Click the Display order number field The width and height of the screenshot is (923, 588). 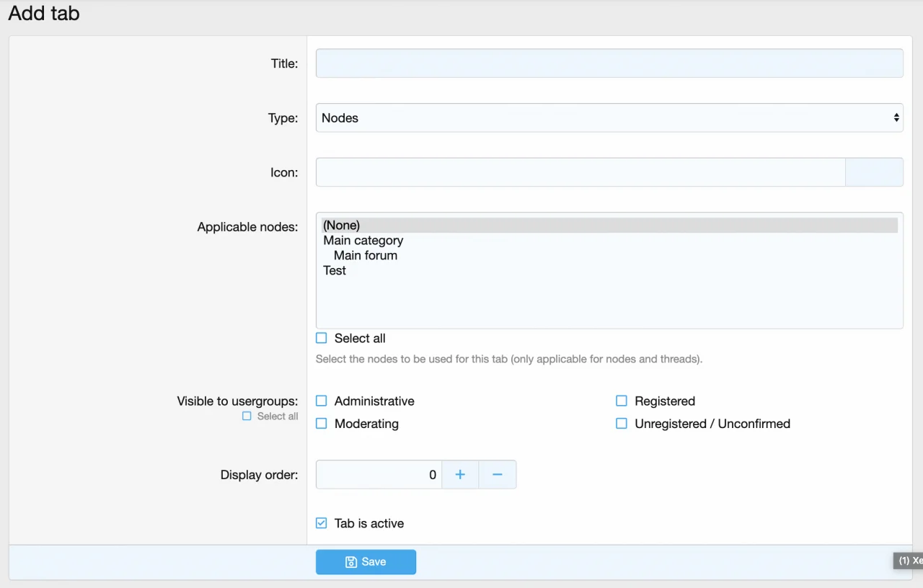(379, 475)
